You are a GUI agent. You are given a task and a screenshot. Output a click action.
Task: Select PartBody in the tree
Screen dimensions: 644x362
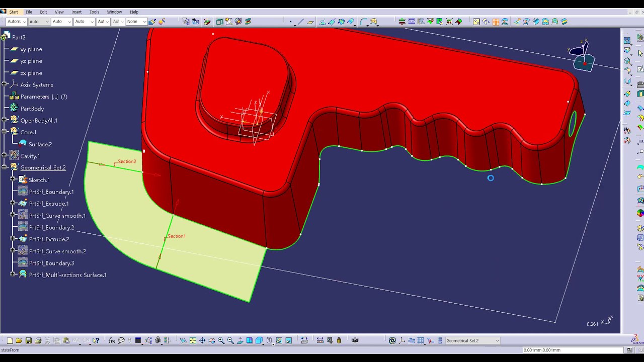pyautogui.click(x=32, y=109)
